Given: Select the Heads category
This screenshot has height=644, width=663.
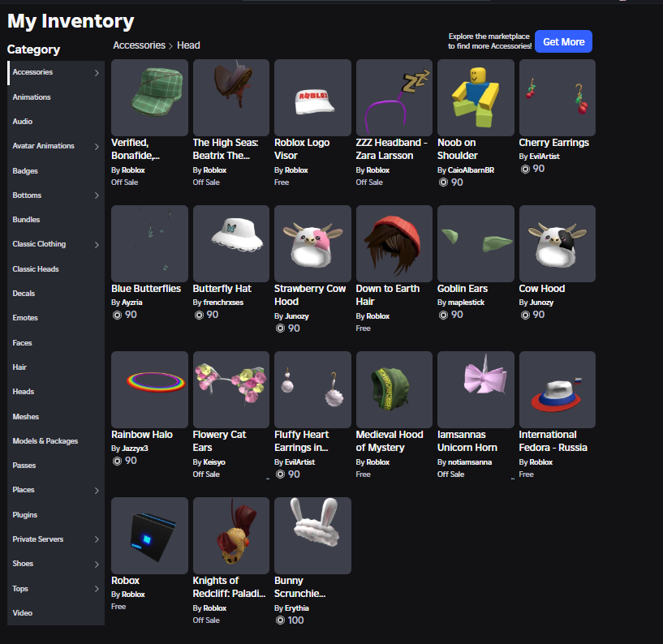Looking at the screenshot, I should click(x=56, y=392).
